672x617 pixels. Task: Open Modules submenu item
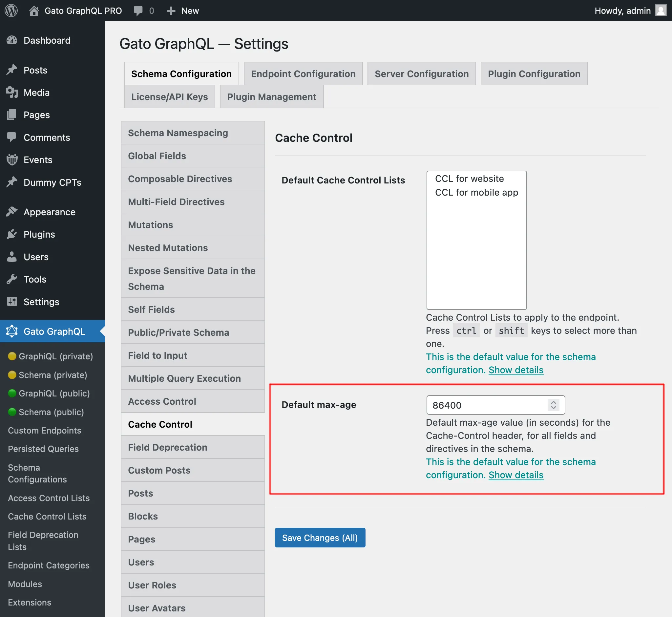coord(25,584)
